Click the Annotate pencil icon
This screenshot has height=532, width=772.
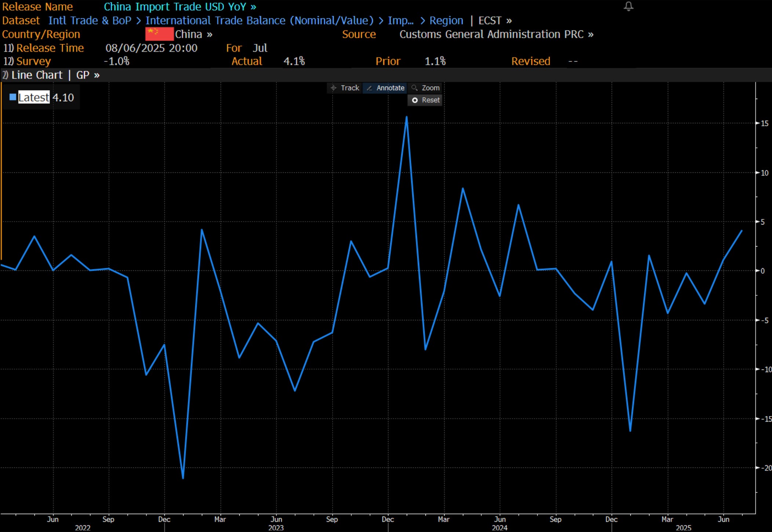pos(369,88)
